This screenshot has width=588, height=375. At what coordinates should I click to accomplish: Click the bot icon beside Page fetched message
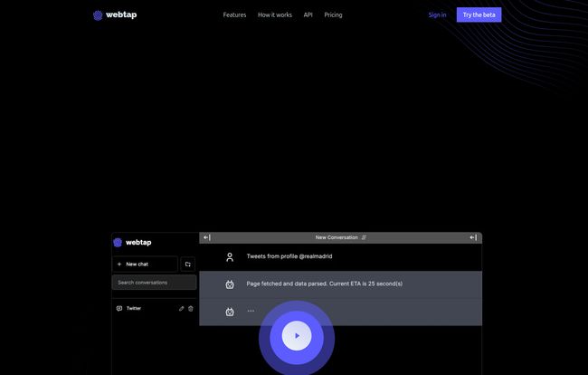[230, 284]
